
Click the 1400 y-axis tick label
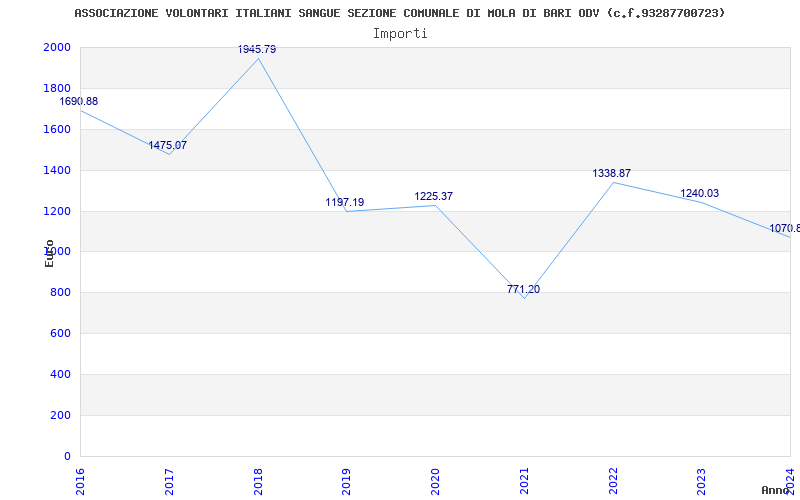point(57,170)
